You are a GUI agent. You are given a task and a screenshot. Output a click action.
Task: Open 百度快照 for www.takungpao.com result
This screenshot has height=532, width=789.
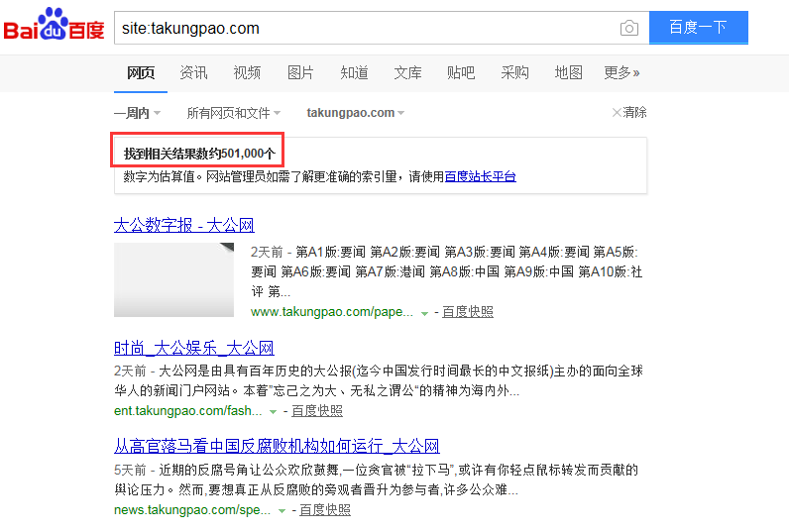(468, 312)
